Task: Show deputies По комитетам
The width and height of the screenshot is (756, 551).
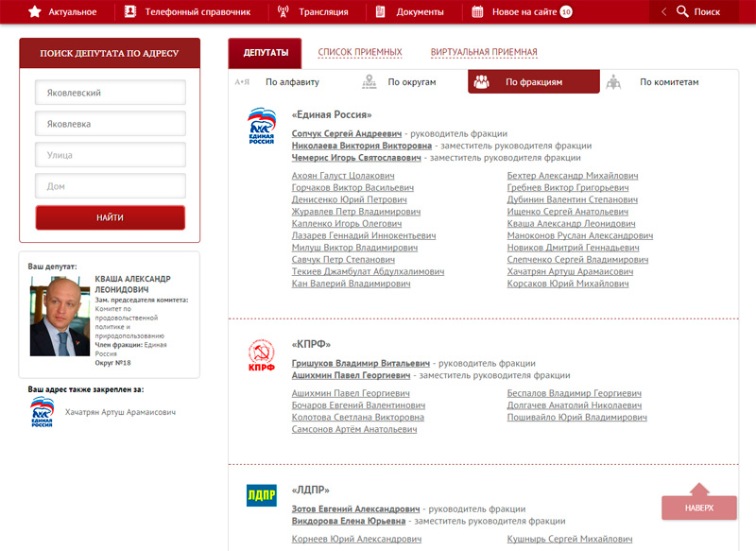Action: click(x=669, y=82)
